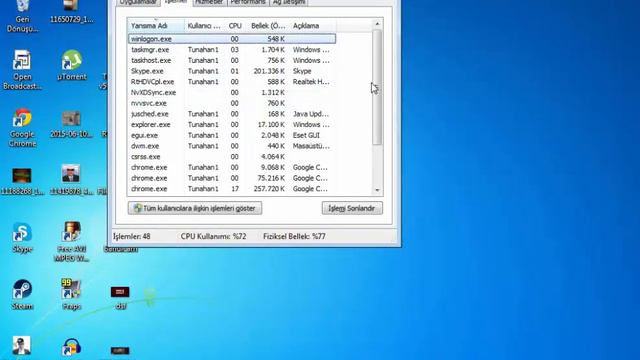Viewport: 640px width, 360px height.
Task: Switch to the Hizmetler tab
Action: click(209, 2)
